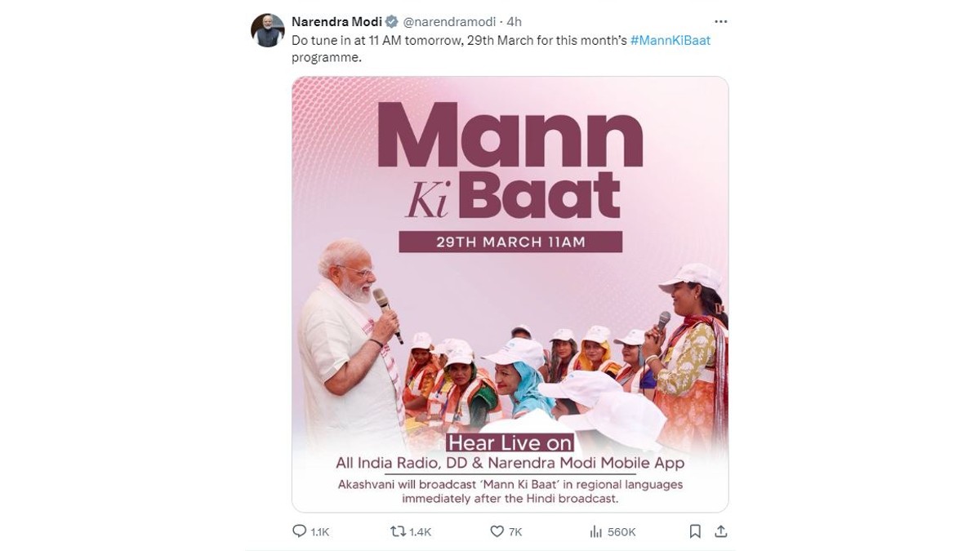Click the tweet text about tuning in
The height and width of the screenshot is (551, 980).
pos(459,40)
